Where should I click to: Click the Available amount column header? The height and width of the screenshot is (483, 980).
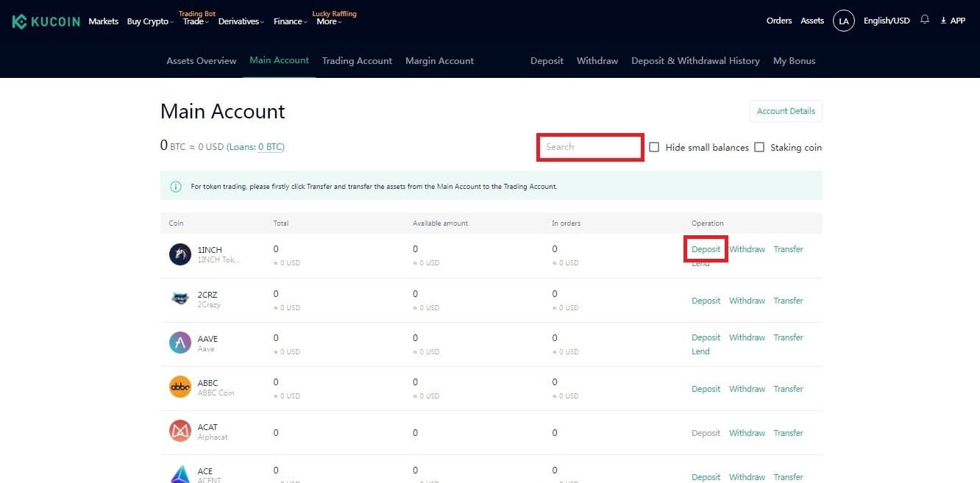441,223
